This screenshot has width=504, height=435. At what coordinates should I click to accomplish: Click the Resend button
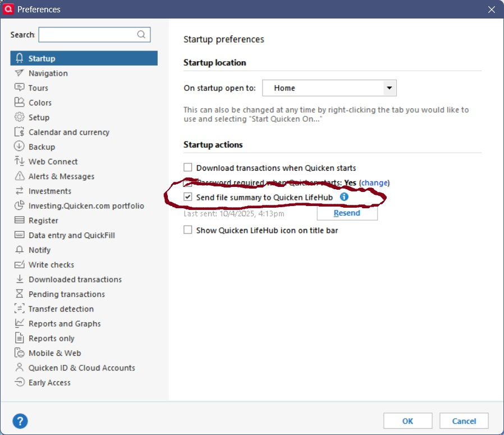coord(347,213)
